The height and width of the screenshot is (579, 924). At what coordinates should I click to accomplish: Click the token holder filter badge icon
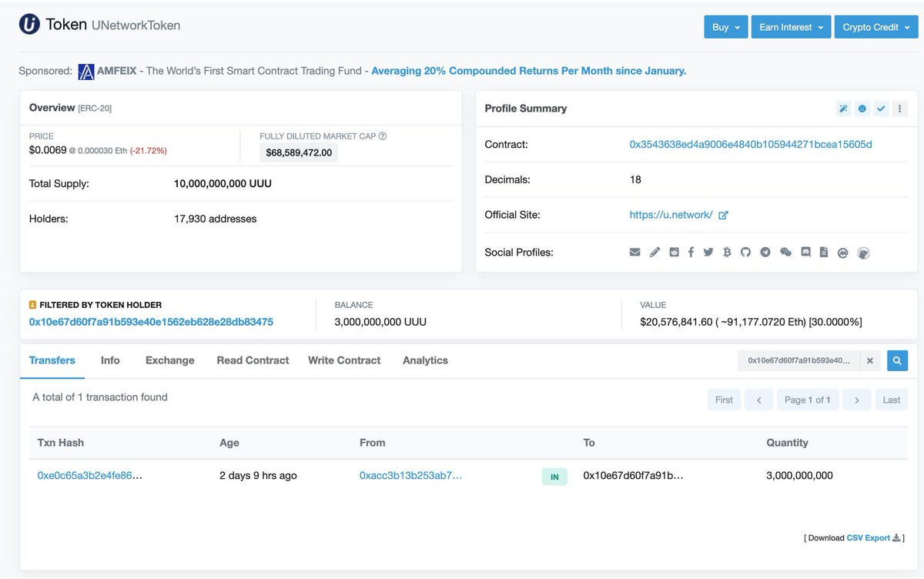[x=32, y=305]
